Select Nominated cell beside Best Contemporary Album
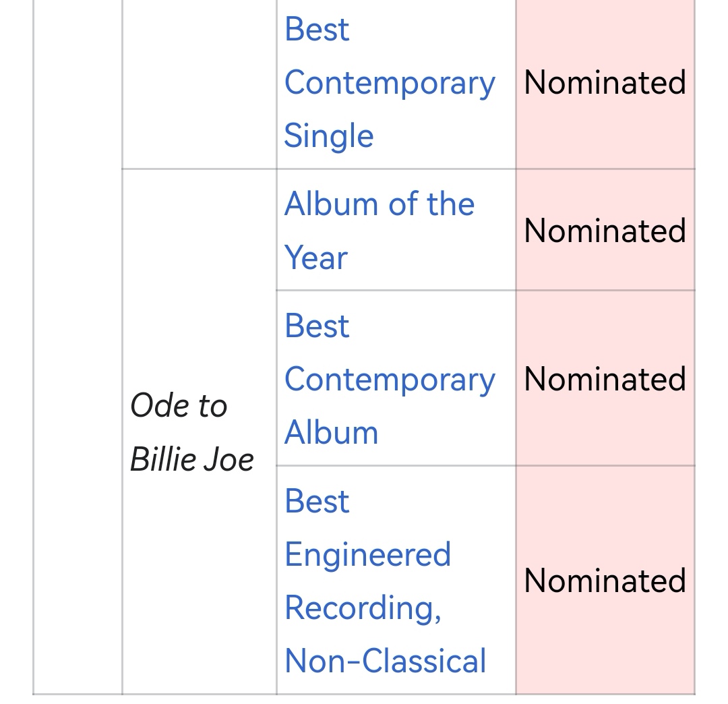728x704 pixels. coord(605,379)
